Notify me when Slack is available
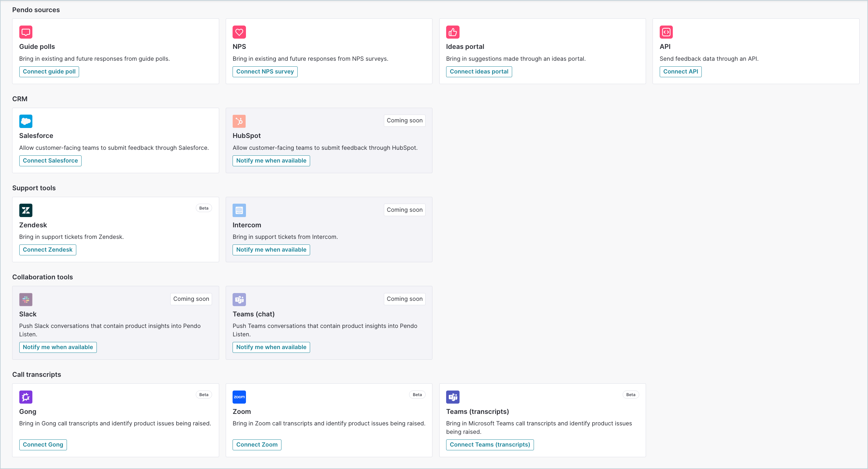The image size is (868, 469). coord(58,347)
